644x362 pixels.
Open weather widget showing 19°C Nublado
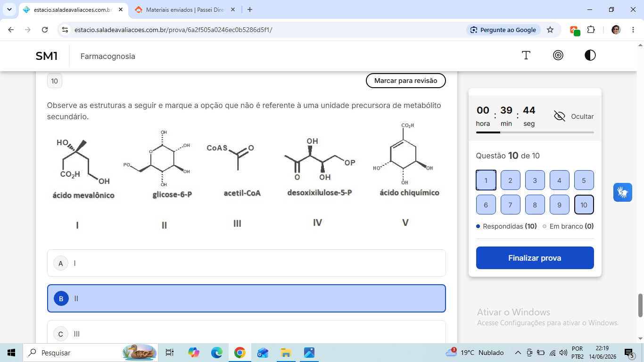(x=475, y=353)
